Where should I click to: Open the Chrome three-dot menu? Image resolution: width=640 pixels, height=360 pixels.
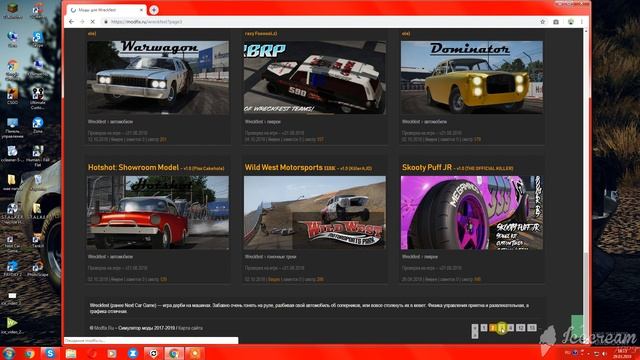(x=582, y=22)
